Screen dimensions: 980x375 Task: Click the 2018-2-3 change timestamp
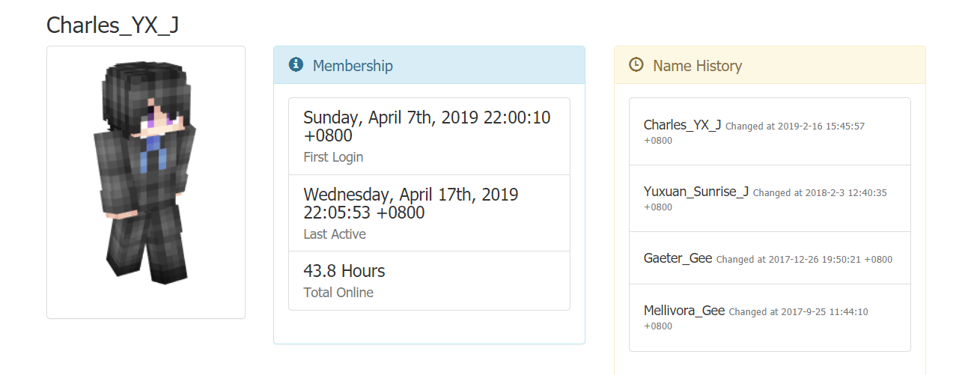point(820,193)
